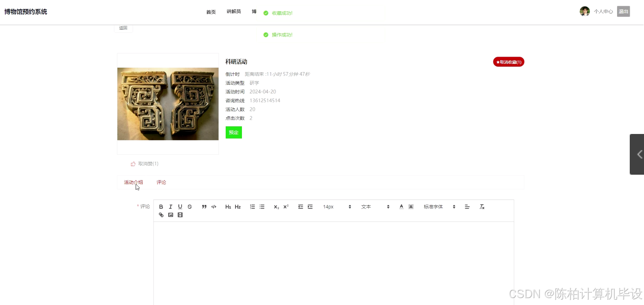This screenshot has width=644, height=305.
Task: Open the 标准字体 font family dropdown
Action: [x=439, y=207]
